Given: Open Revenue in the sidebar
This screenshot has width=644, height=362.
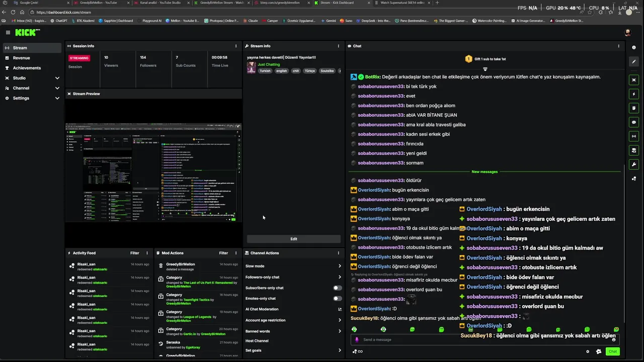Looking at the screenshot, I should (x=32, y=58).
